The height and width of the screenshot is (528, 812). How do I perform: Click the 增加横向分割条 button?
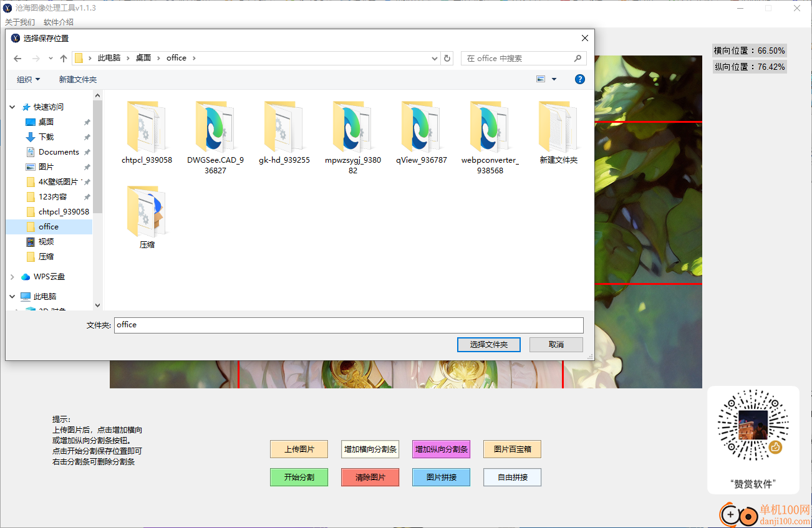370,449
